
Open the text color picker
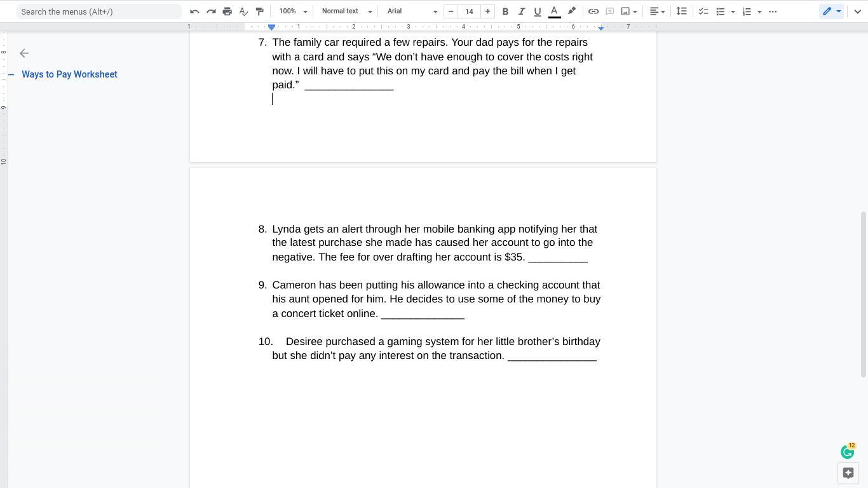(554, 11)
